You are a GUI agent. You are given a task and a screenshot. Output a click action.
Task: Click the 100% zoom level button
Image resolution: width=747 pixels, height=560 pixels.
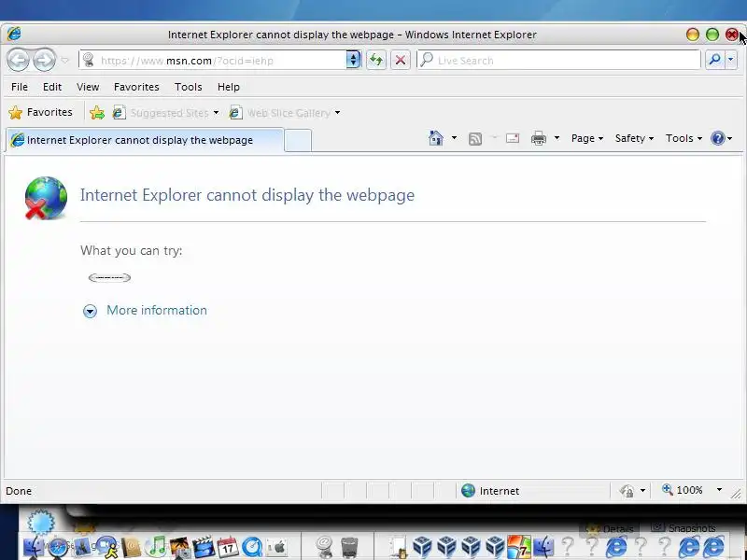683,490
